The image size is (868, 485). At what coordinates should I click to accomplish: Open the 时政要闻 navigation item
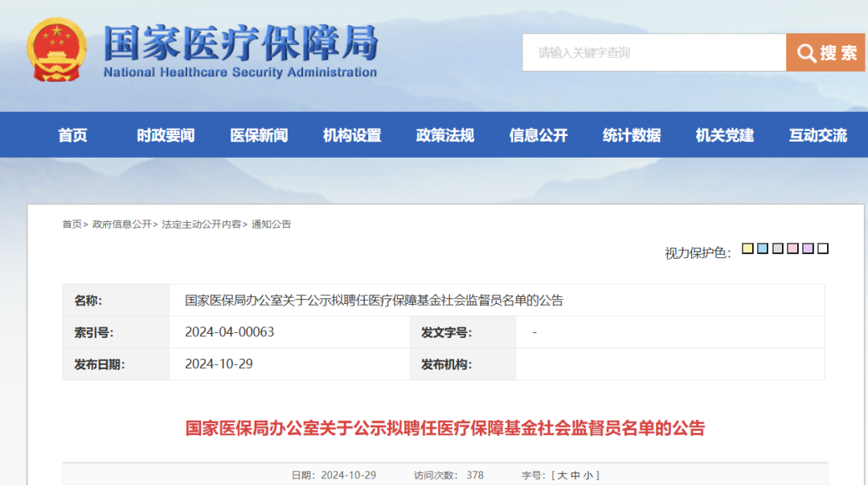coord(166,135)
